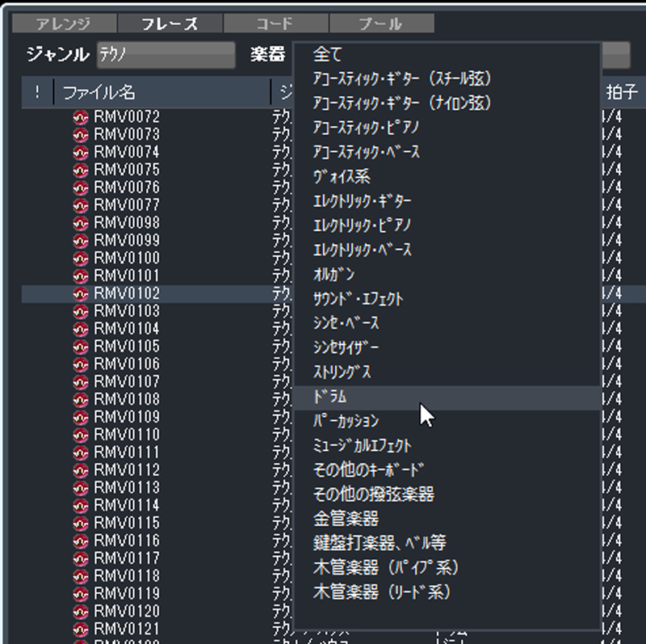646x644 pixels.
Task: Select アコースティック・ギター (ナイロン弦) from the list
Action: (x=447, y=103)
